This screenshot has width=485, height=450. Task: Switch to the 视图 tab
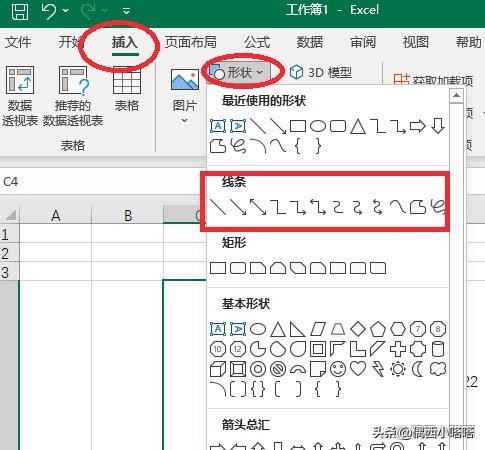point(416,42)
